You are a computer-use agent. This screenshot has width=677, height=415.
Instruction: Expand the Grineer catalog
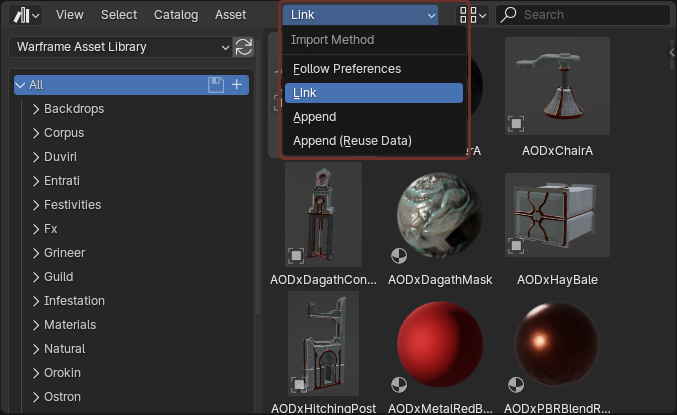point(36,253)
